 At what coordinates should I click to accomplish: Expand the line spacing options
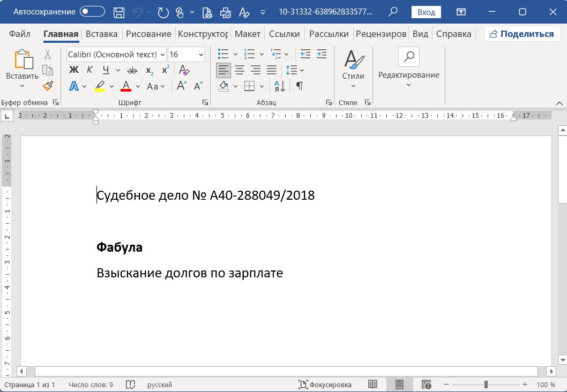click(x=301, y=70)
